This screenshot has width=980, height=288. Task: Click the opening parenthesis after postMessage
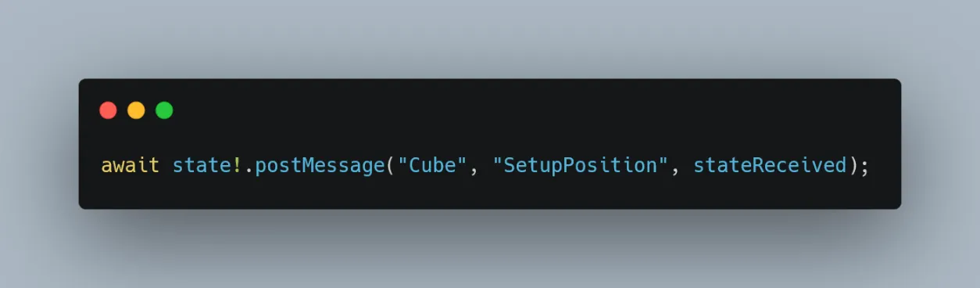click(x=392, y=166)
